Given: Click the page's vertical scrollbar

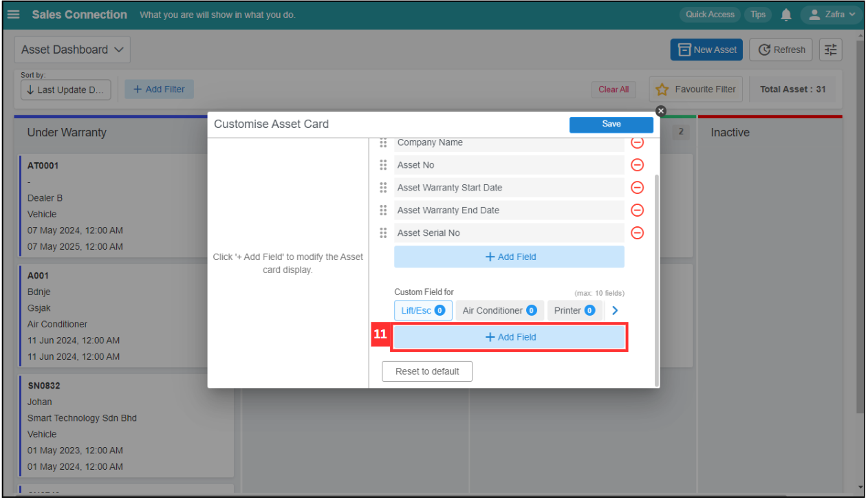Looking at the screenshot, I should click(x=860, y=227).
